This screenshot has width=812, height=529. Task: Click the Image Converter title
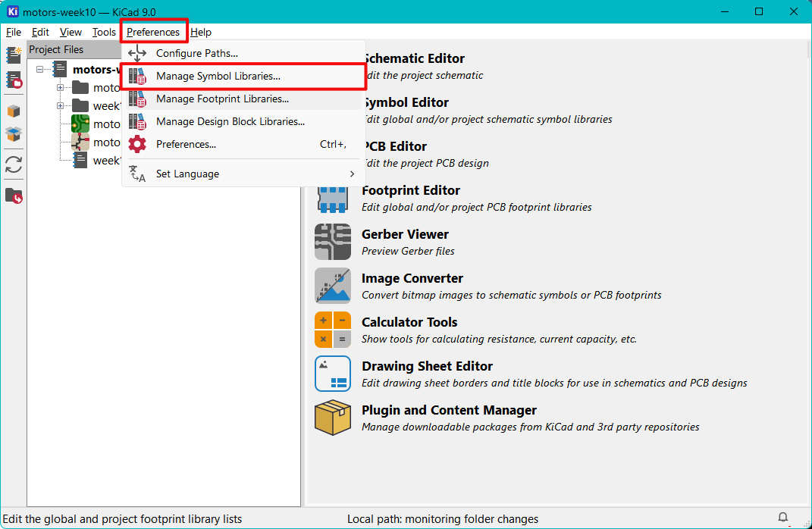coord(412,278)
